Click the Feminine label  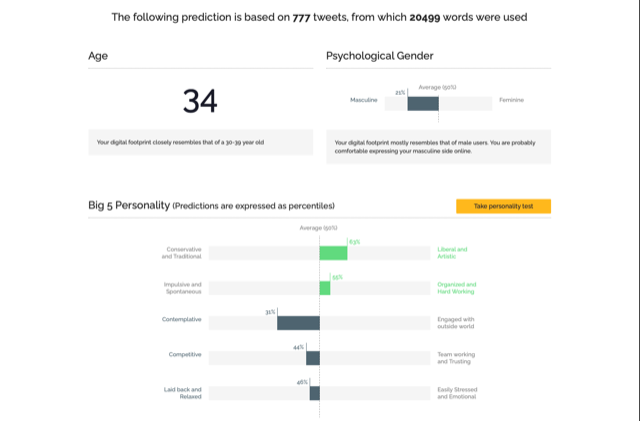click(x=512, y=100)
